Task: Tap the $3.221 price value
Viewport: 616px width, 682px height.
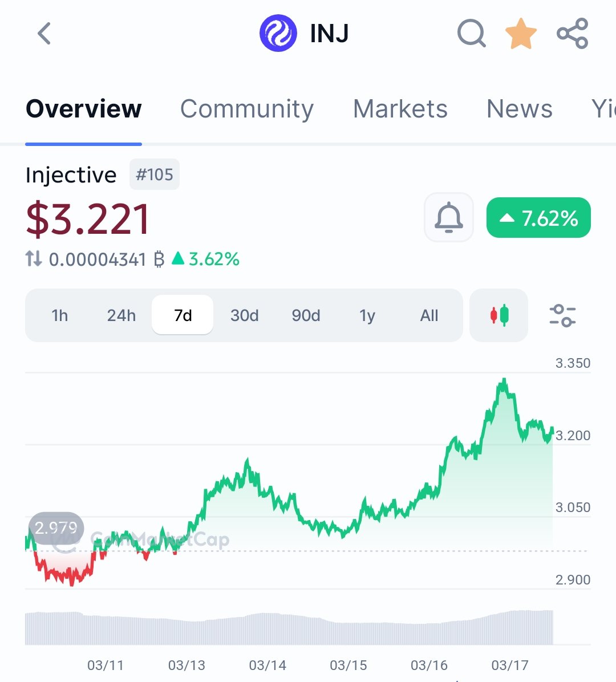Action: pyautogui.click(x=87, y=218)
